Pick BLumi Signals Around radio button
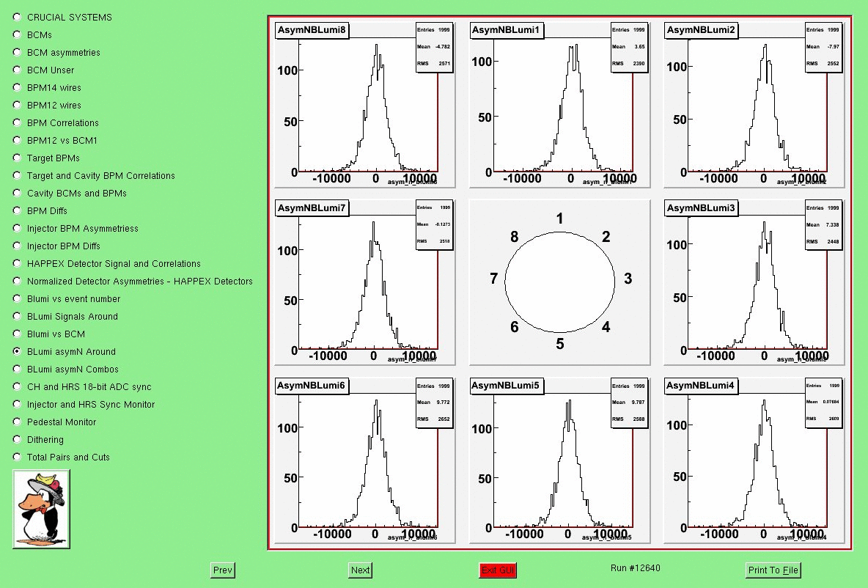Viewport: 868px width, 588px height. (x=17, y=316)
